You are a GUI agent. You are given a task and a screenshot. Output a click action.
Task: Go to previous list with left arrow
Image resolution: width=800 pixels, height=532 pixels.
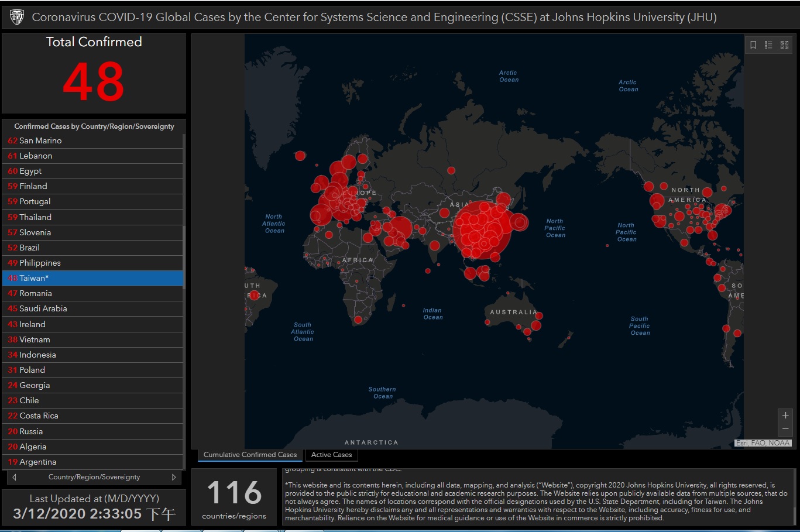[15, 477]
